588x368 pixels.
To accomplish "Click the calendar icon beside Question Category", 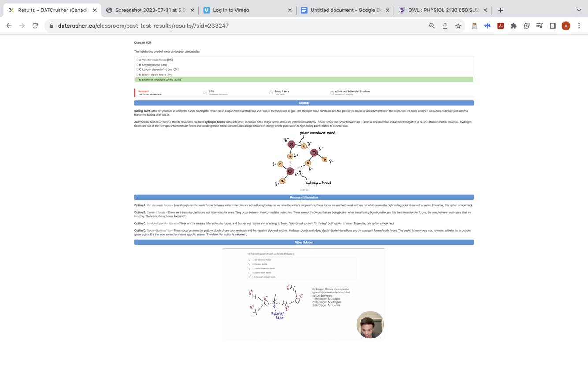I will 332,93.
